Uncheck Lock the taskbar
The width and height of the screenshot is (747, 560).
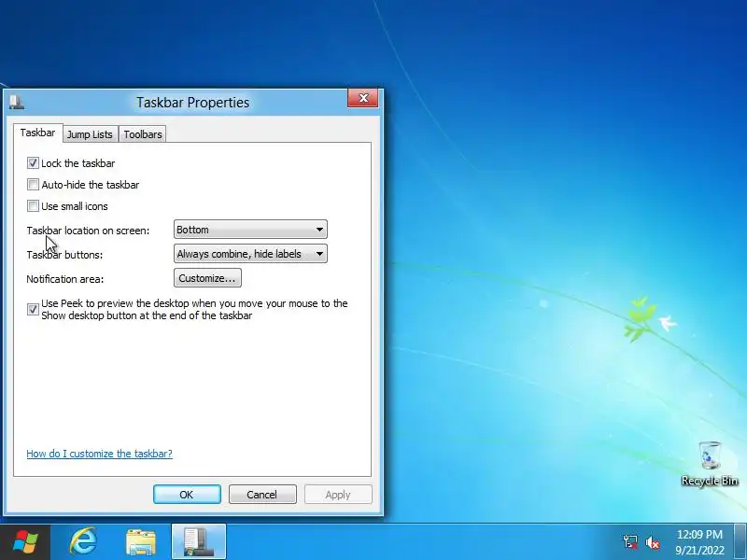pos(33,163)
